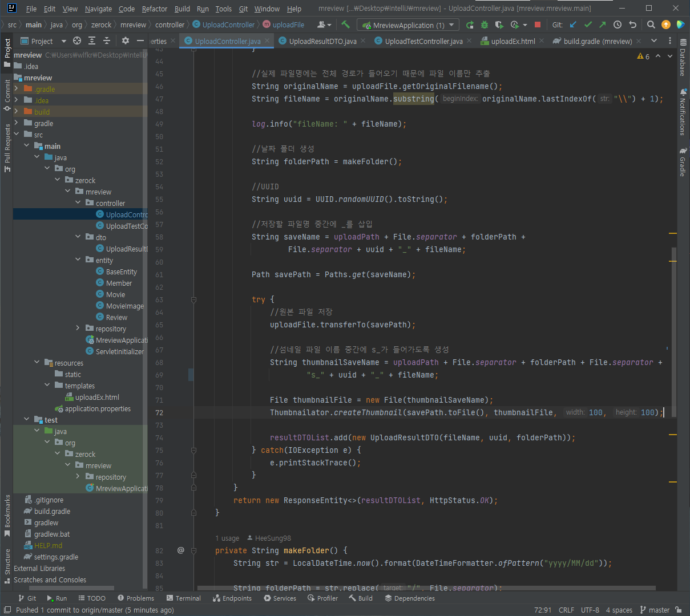
Task: Hide the Project panel with the minus icon
Action: pyautogui.click(x=140, y=41)
